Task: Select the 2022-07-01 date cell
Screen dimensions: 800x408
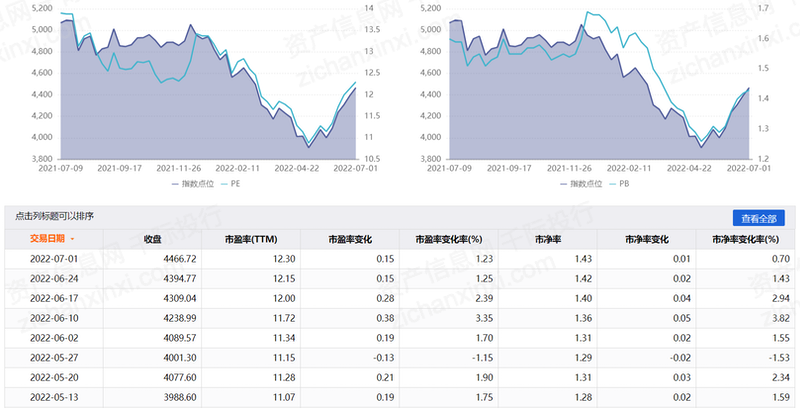Action: click(x=54, y=259)
